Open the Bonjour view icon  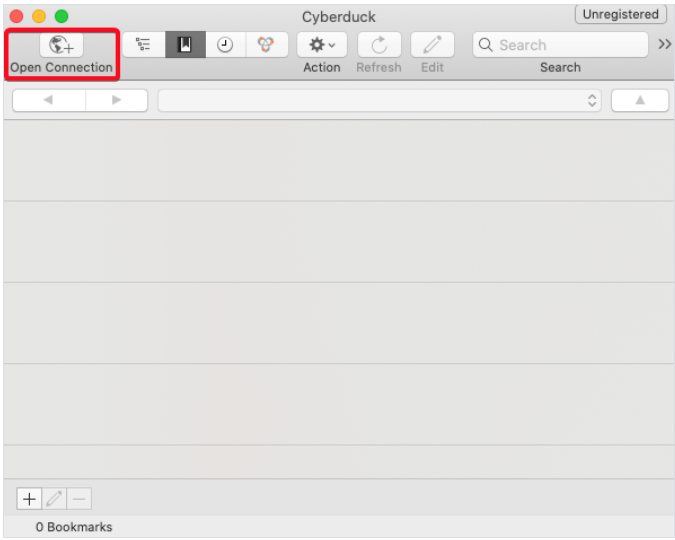click(266, 44)
